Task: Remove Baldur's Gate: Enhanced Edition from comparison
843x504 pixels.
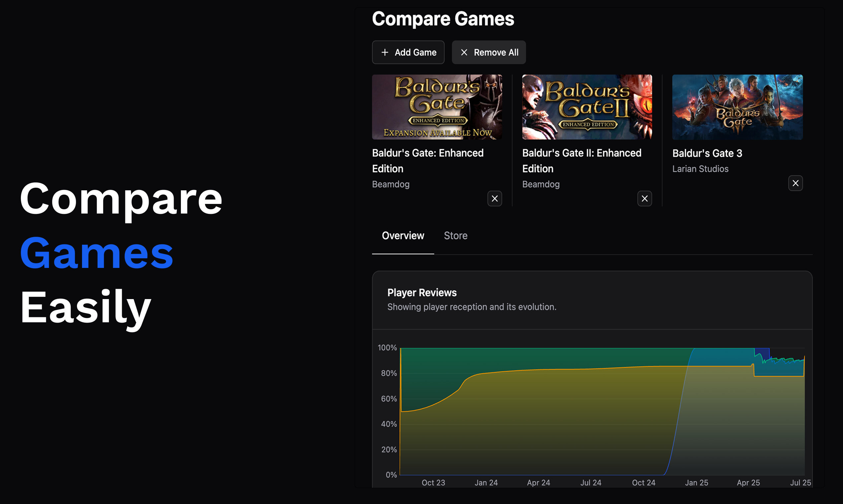Action: pyautogui.click(x=495, y=198)
